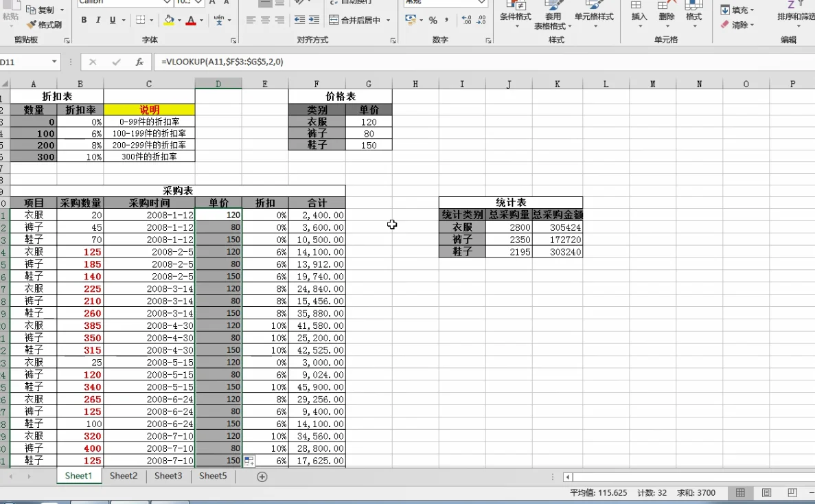Click the Copy (复制) button

(x=41, y=10)
